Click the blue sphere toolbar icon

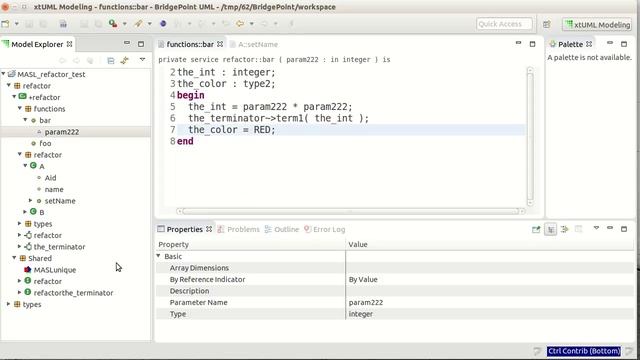pyautogui.click(x=163, y=24)
